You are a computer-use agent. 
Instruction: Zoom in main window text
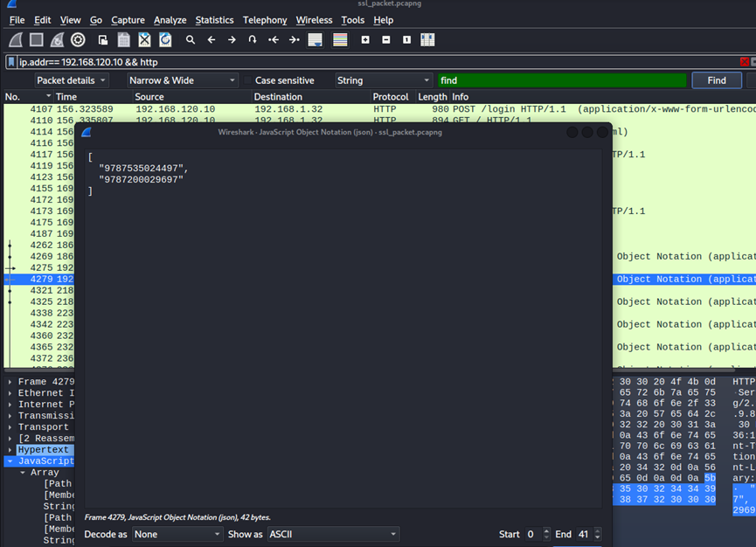365,39
